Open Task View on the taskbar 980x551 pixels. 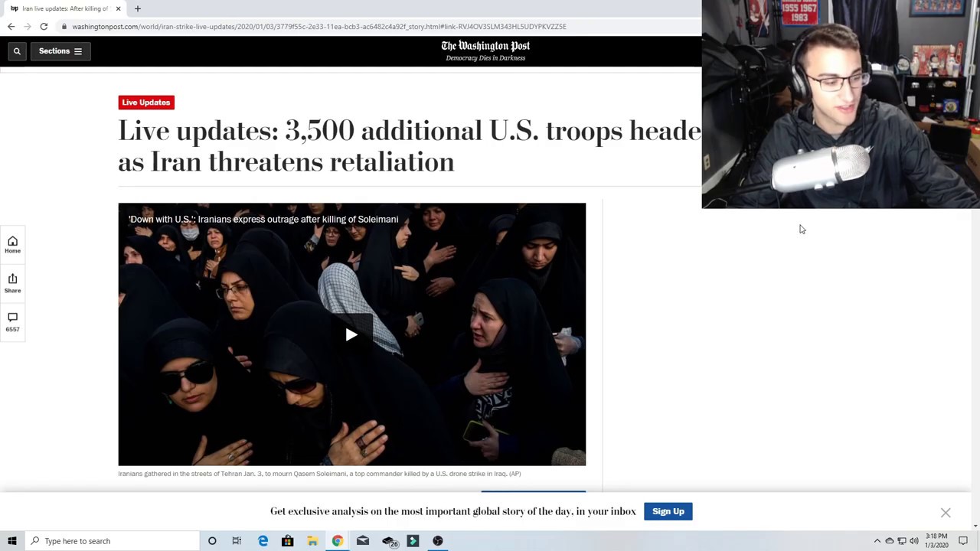click(x=237, y=541)
